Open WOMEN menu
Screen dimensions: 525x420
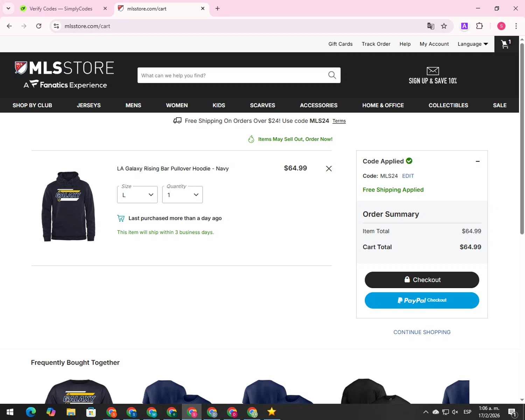point(177,105)
